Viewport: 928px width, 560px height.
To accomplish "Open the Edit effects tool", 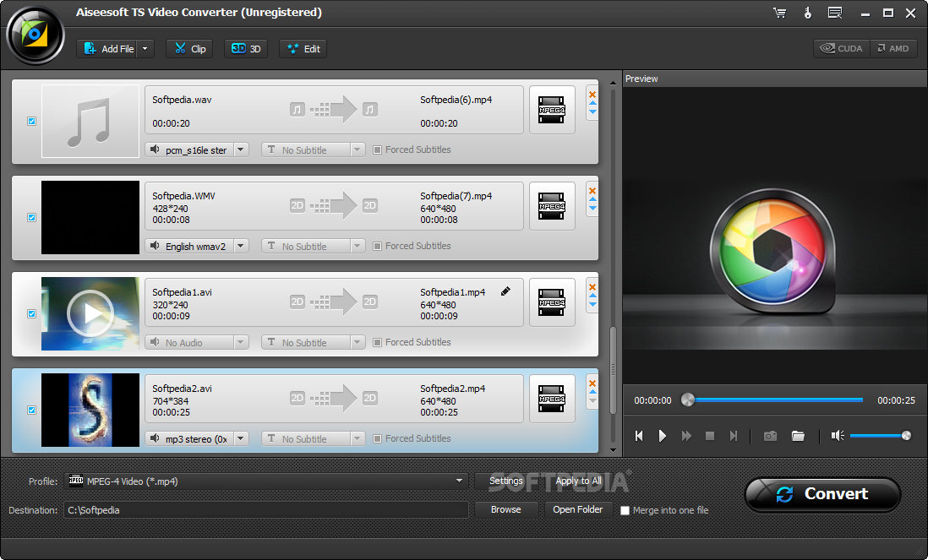I will point(303,49).
